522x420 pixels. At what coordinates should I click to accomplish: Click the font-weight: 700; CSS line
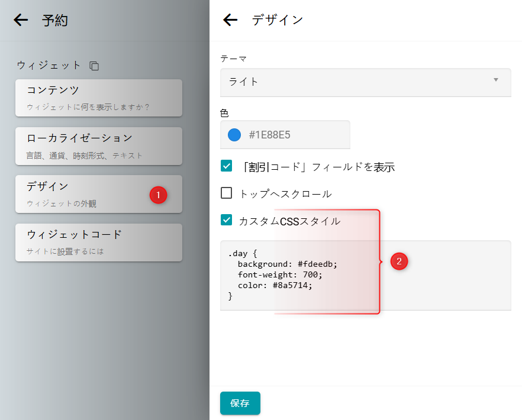280,275
